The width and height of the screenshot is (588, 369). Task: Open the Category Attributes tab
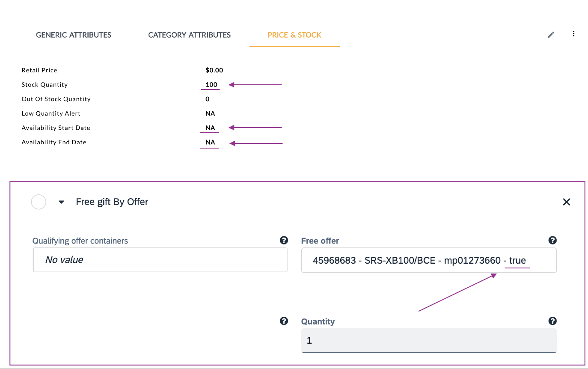pos(189,35)
